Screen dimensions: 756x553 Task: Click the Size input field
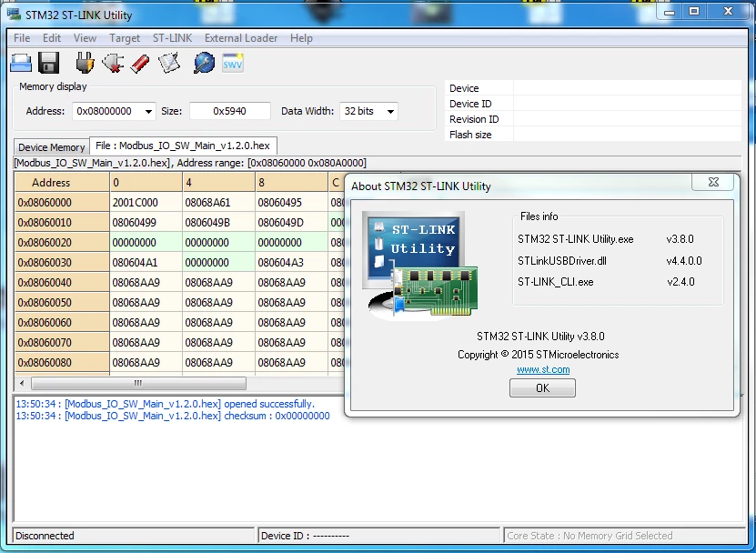230,111
